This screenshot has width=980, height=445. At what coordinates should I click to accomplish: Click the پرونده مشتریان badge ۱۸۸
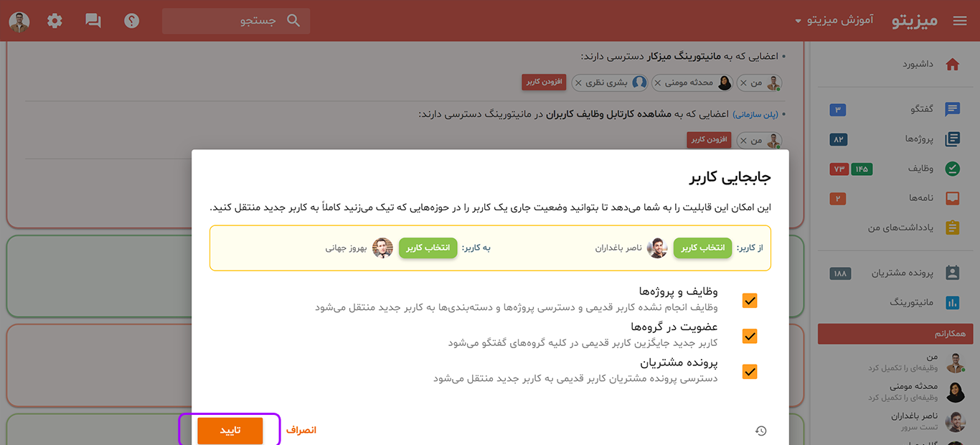841,273
